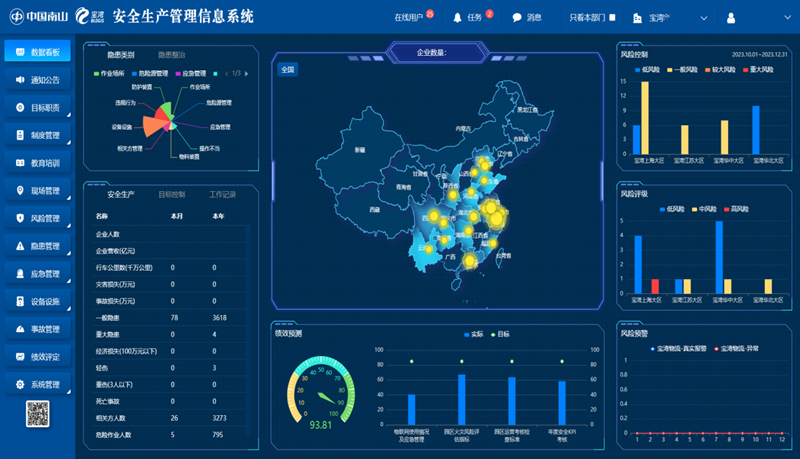The width and height of the screenshot is (800, 459).
Task: Click the 消息 chat bubble icon
Action: point(517,17)
